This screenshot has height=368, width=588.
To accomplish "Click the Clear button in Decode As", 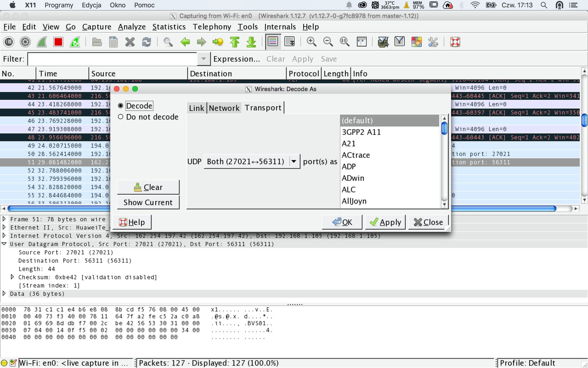I will [148, 187].
